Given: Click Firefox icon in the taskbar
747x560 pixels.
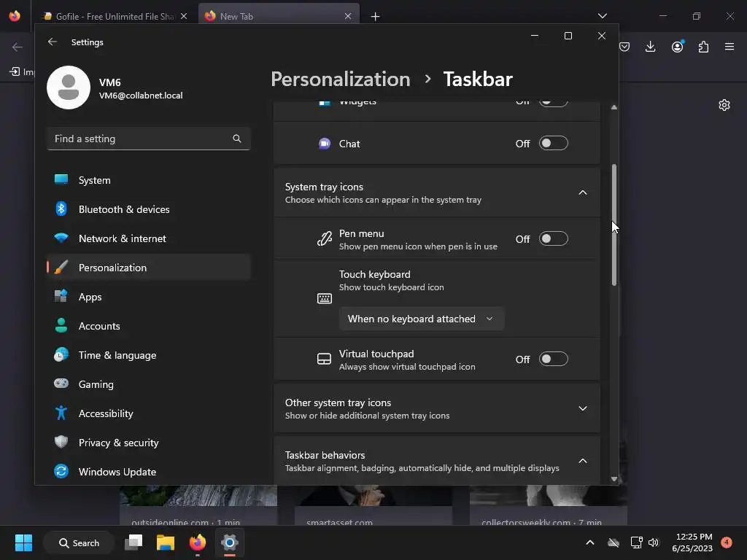Looking at the screenshot, I should coord(197,542).
